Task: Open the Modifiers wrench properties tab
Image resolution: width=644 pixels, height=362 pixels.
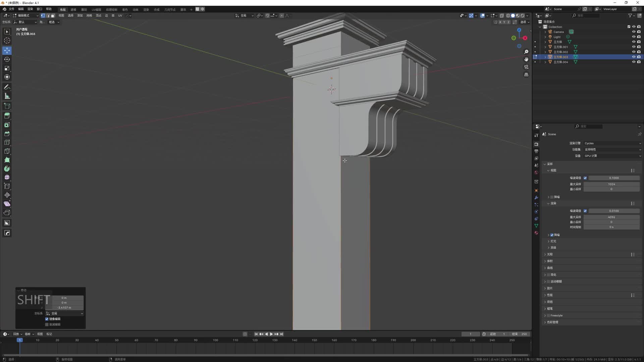Action: tap(536, 198)
